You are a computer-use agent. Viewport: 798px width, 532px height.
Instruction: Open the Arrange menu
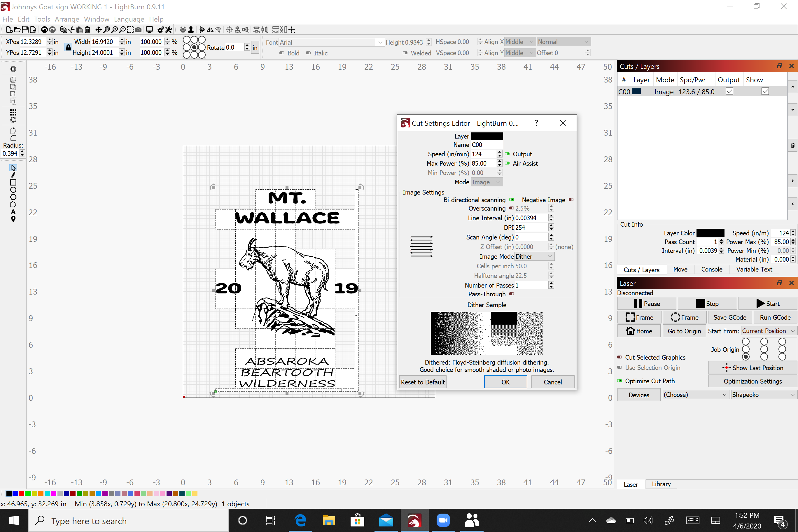[67, 19]
